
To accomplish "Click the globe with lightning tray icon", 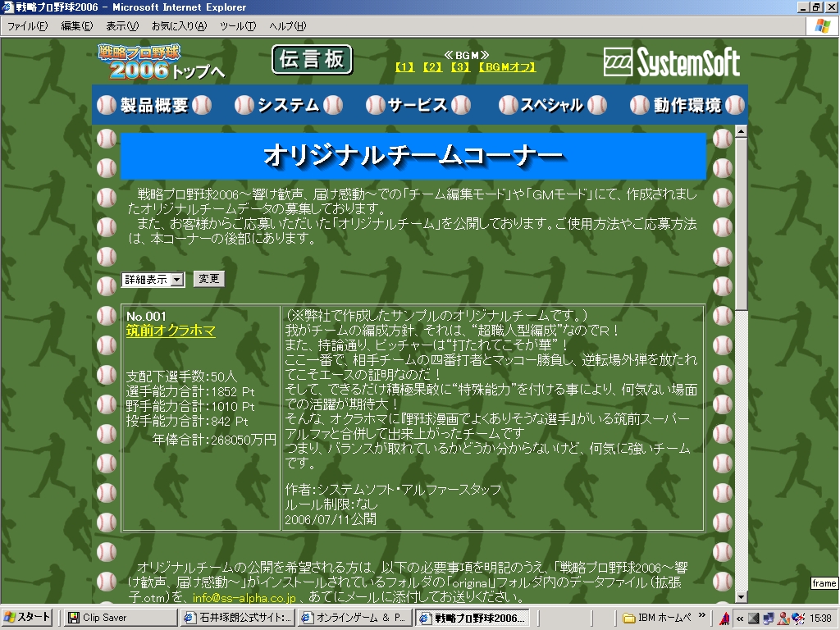I will coord(798,619).
